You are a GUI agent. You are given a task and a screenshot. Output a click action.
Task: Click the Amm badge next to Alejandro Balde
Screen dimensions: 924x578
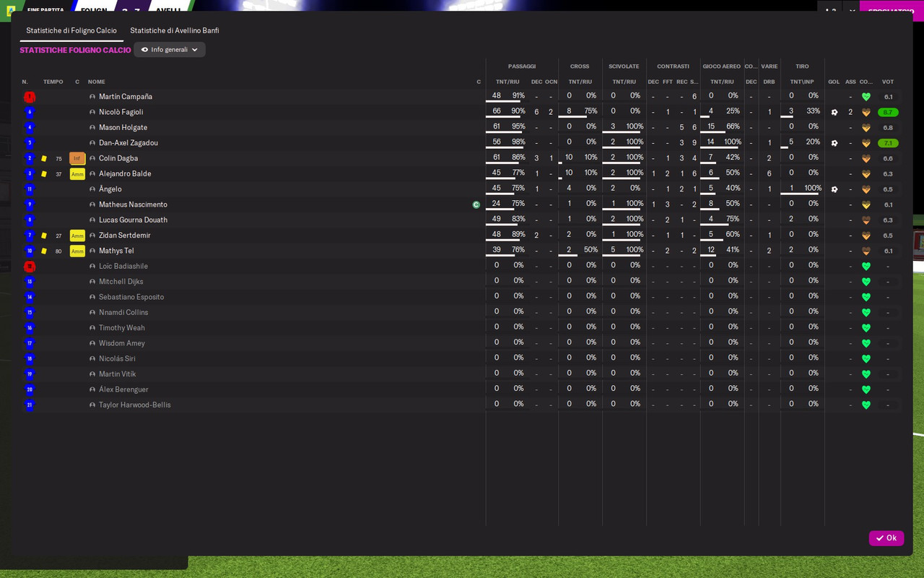tap(77, 174)
